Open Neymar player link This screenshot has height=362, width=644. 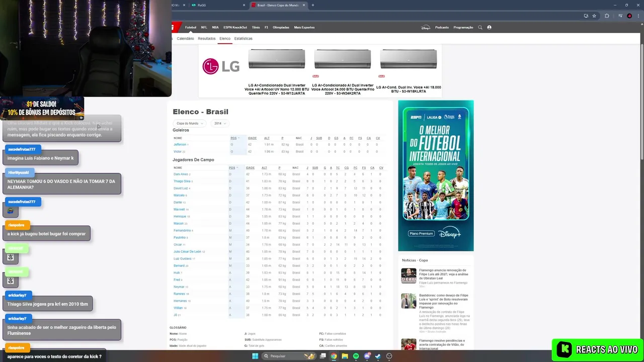tap(179, 287)
